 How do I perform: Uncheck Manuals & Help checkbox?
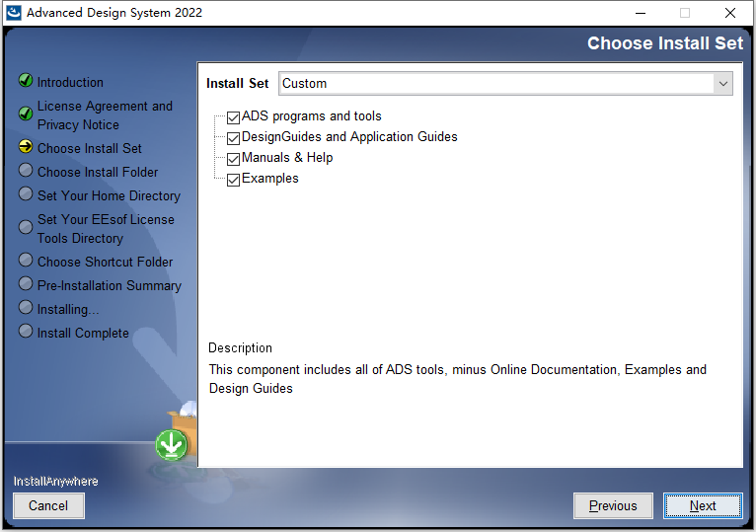pos(233,159)
